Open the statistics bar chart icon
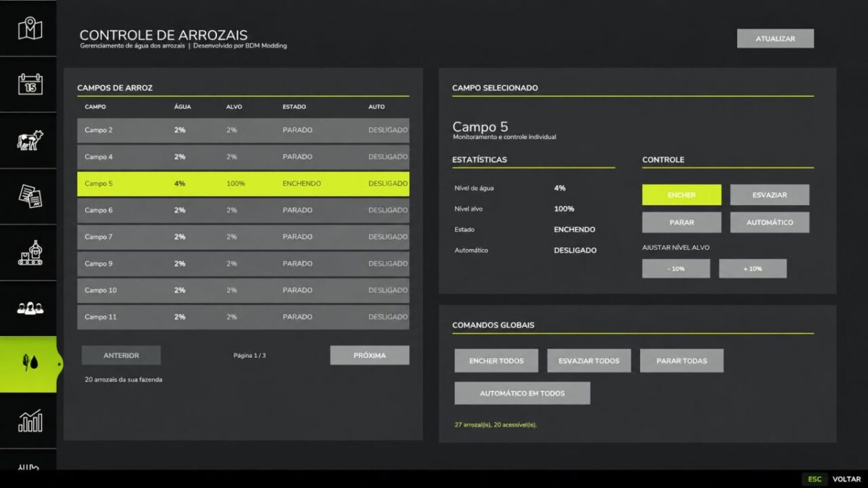Viewport: 868px width, 488px height. [x=30, y=420]
